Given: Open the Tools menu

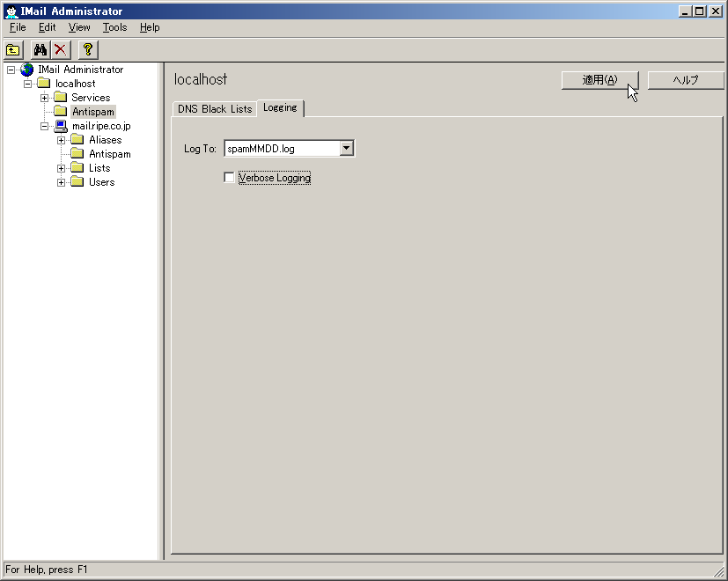Looking at the screenshot, I should pyautogui.click(x=114, y=27).
